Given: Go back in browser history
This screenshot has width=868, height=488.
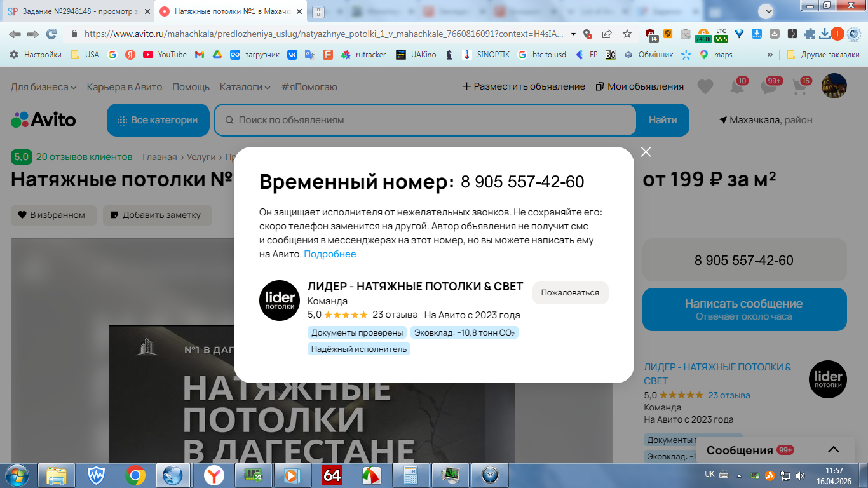Looking at the screenshot, I should [x=15, y=34].
